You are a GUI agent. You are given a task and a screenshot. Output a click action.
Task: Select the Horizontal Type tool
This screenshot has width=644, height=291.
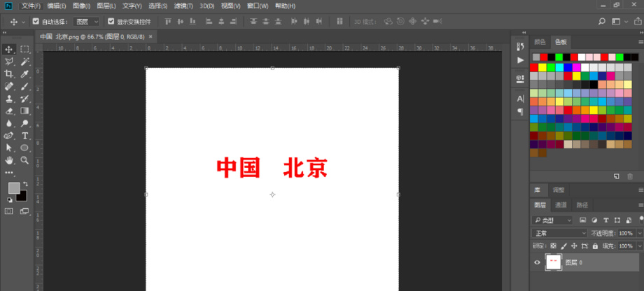24,136
